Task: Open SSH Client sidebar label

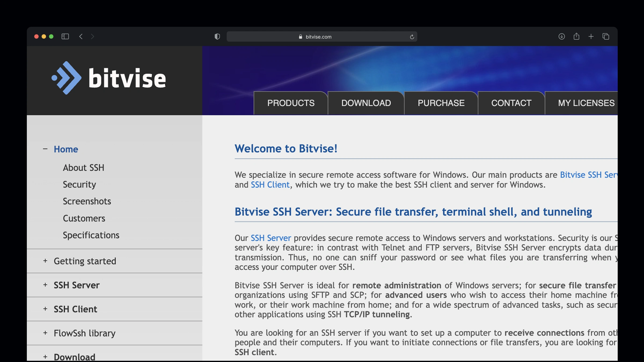Action: coord(75,309)
